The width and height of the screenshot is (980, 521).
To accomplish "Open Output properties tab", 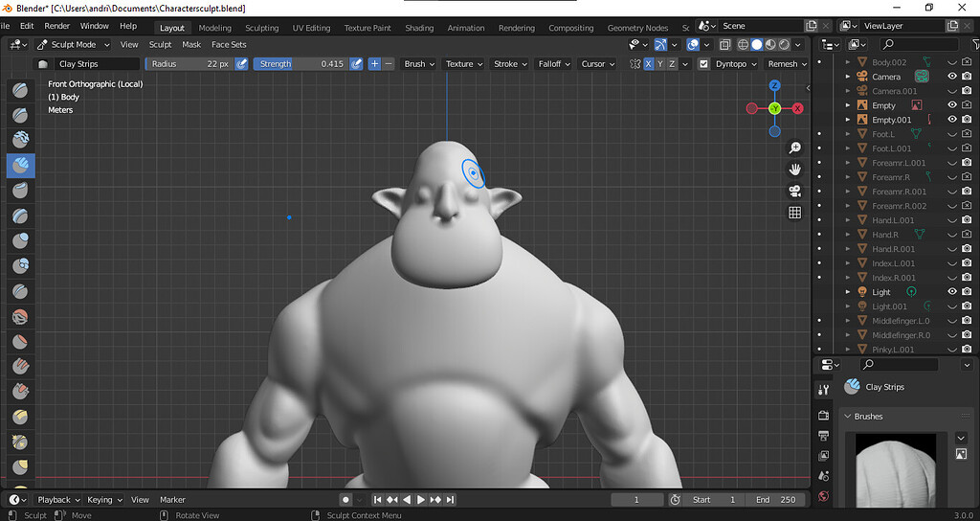I will tap(824, 436).
